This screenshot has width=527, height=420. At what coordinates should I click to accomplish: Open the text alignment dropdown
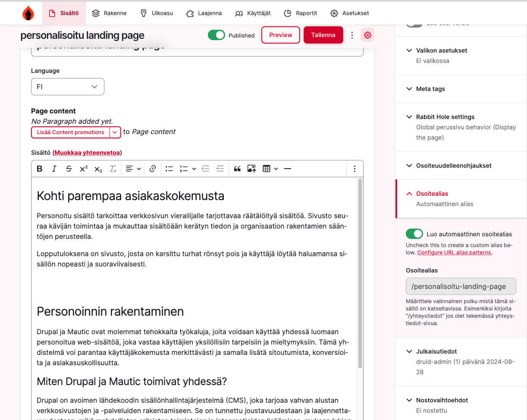pyautogui.click(x=133, y=169)
